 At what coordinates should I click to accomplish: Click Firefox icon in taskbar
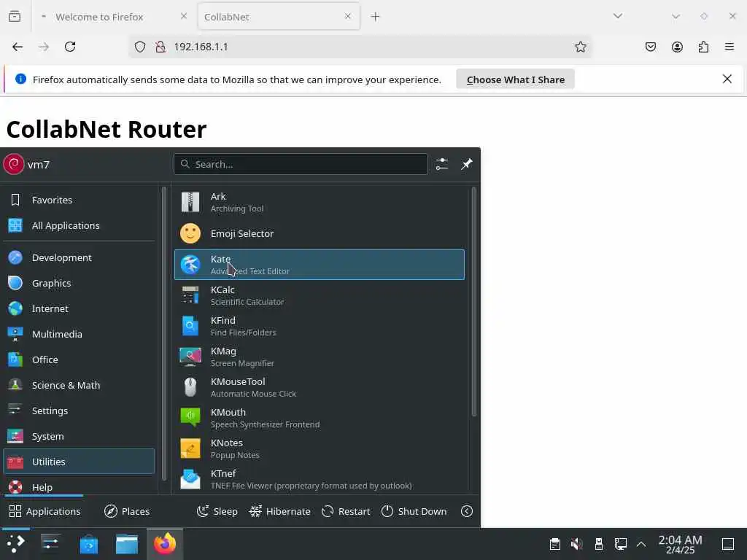165,544
